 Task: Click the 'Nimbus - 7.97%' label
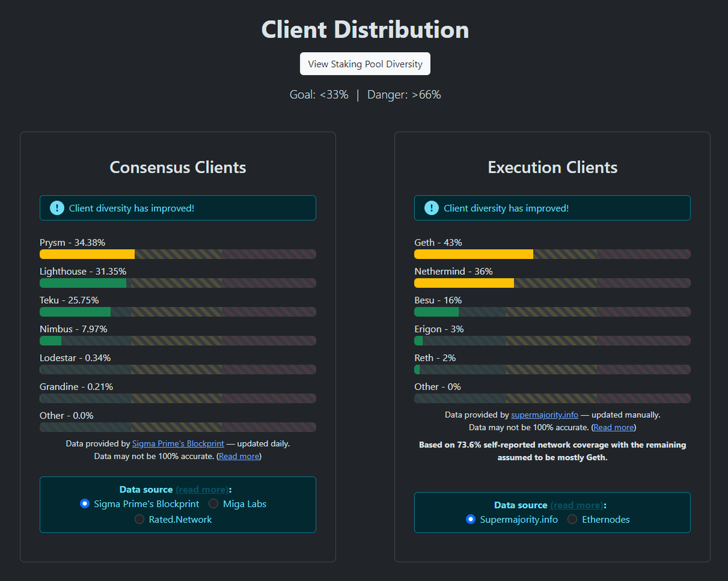click(x=73, y=329)
